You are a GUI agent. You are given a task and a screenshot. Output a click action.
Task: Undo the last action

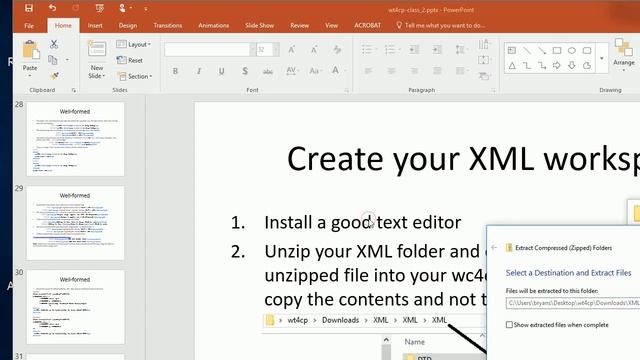52,8
